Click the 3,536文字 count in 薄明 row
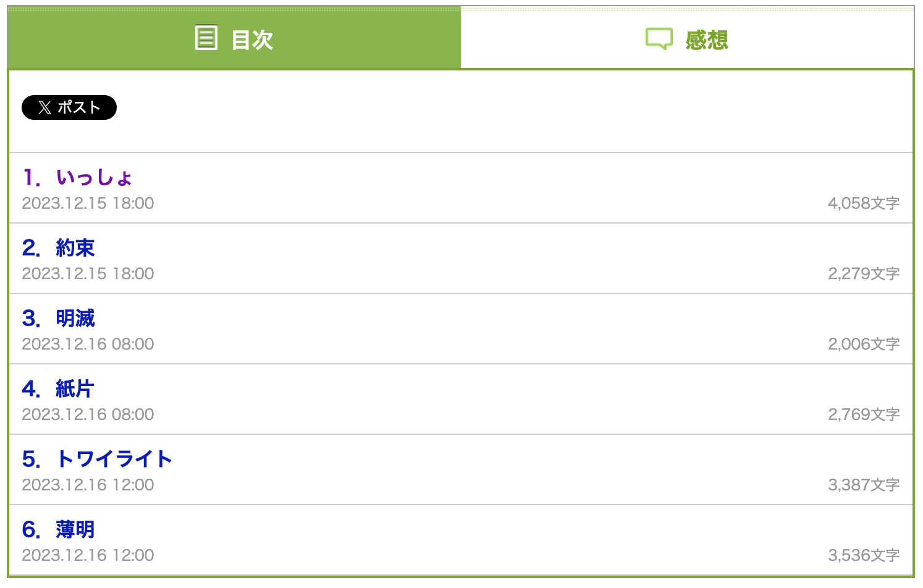This screenshot has height=588, width=923. pyautogui.click(x=864, y=555)
